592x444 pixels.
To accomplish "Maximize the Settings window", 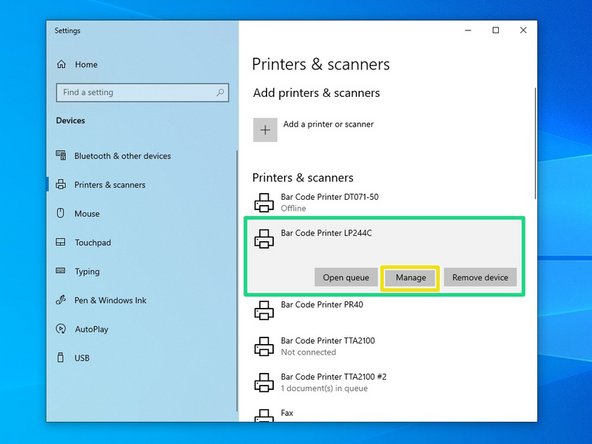I will (x=496, y=30).
